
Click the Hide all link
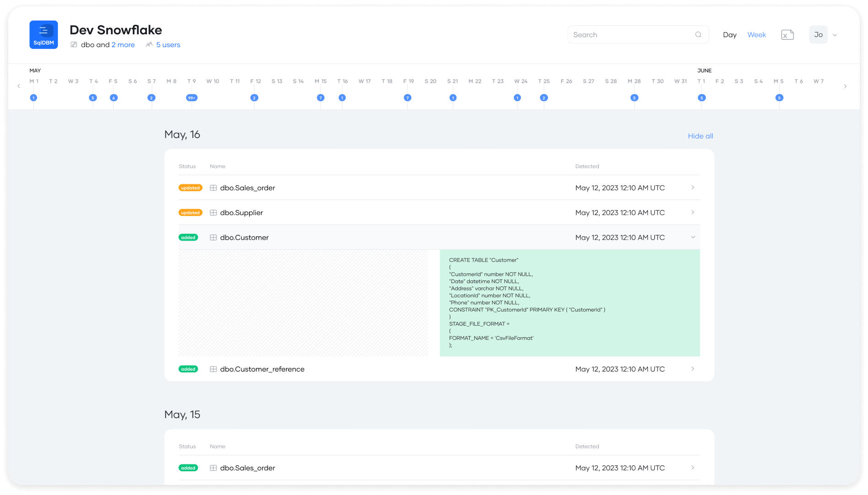point(700,136)
